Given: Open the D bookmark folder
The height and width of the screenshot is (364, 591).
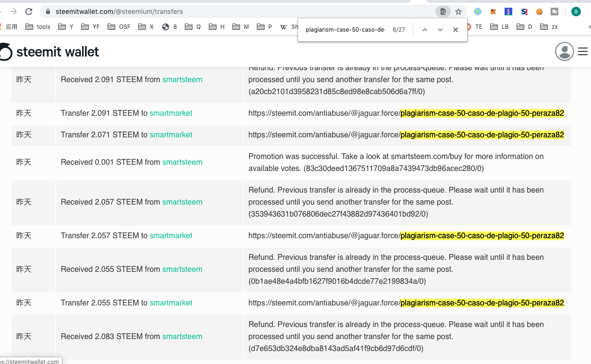Looking at the screenshot, I should (x=525, y=27).
